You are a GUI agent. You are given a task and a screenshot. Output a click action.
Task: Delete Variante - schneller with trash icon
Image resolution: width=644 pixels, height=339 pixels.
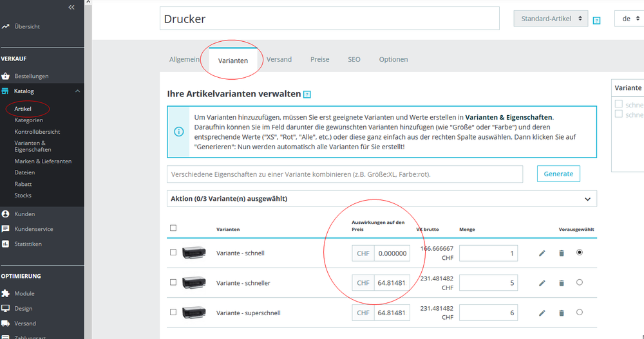point(562,283)
